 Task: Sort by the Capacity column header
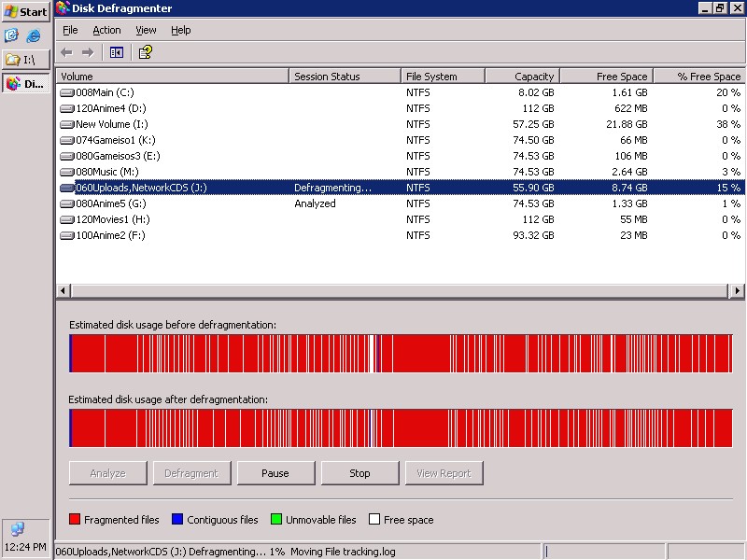click(522, 77)
